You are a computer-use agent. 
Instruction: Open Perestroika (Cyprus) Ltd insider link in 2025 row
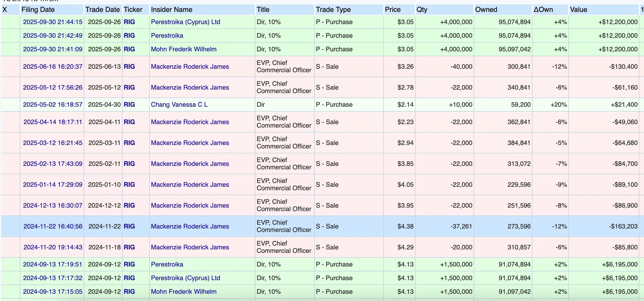pyautogui.click(x=186, y=22)
